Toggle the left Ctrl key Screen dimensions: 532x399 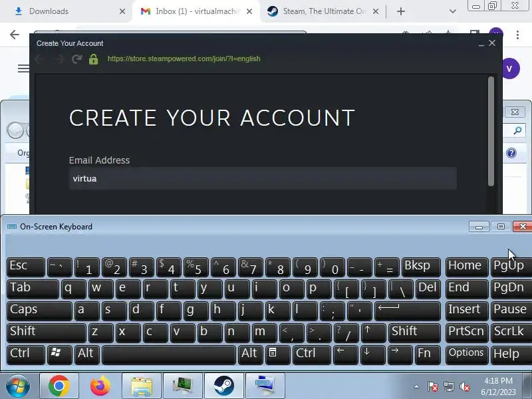tap(26, 355)
